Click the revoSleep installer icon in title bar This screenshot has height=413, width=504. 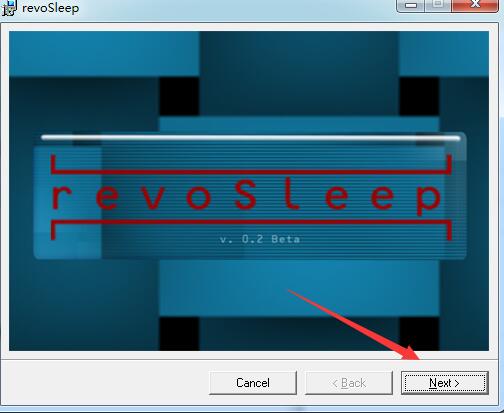click(x=8, y=7)
